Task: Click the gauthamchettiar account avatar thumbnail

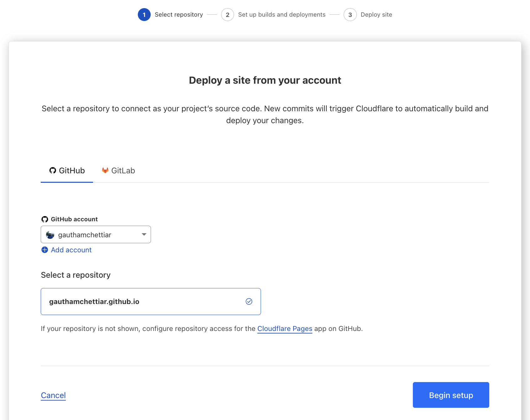Action: pyautogui.click(x=49, y=234)
